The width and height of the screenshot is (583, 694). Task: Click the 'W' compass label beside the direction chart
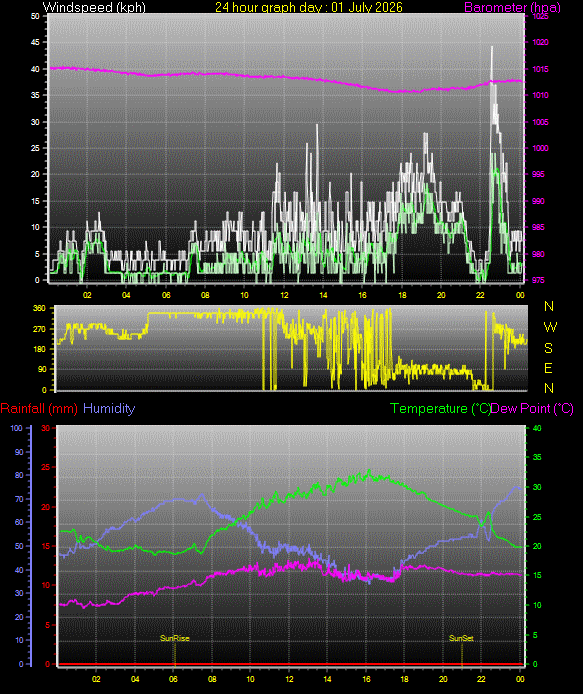click(550, 327)
